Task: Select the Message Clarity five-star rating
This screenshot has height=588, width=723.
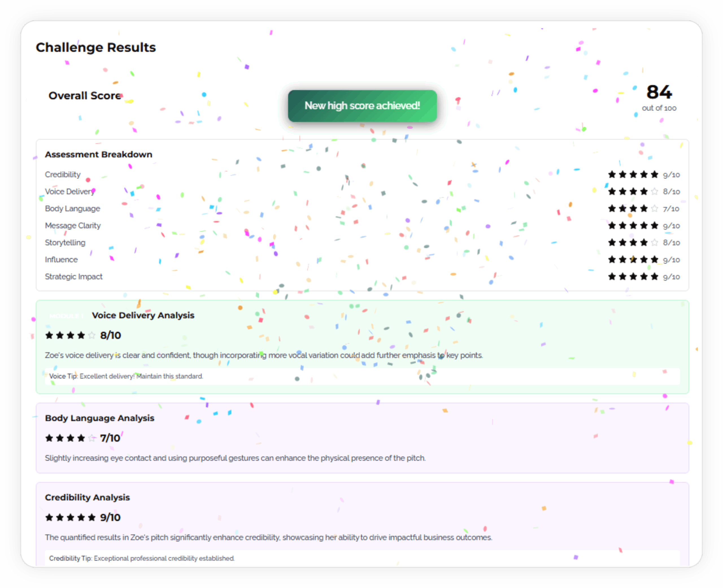Action: click(633, 226)
